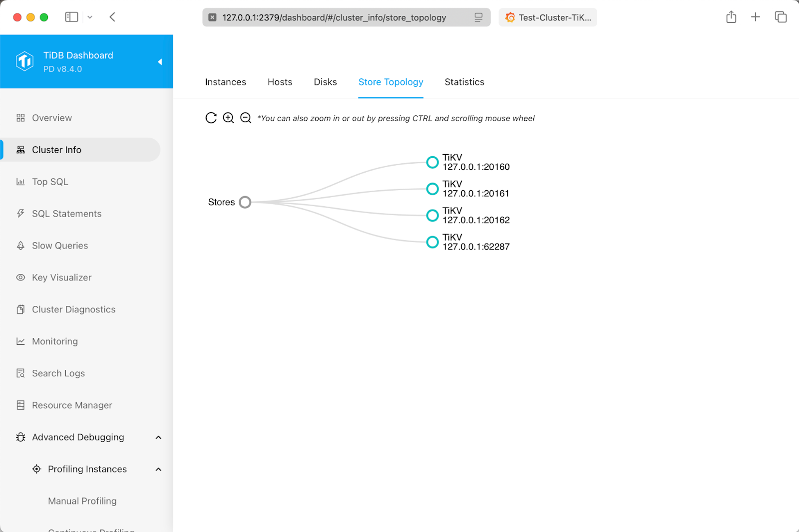Open the Resource Manager page

coord(72,405)
